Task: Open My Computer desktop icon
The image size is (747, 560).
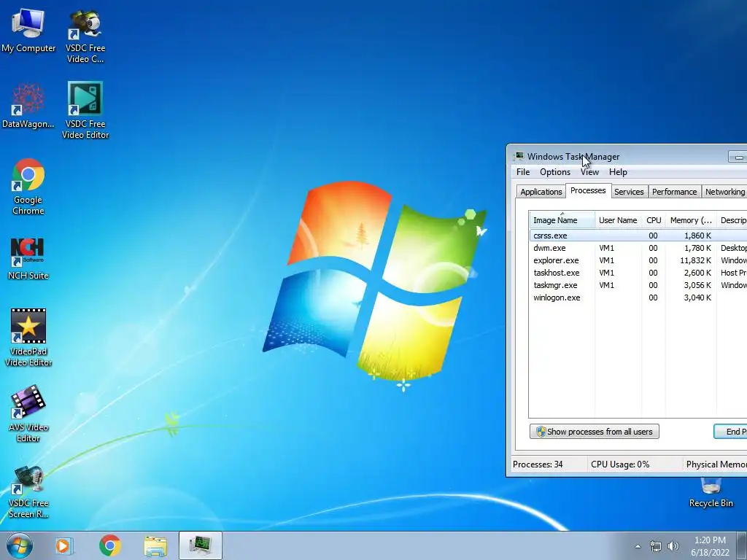Action: click(28, 31)
